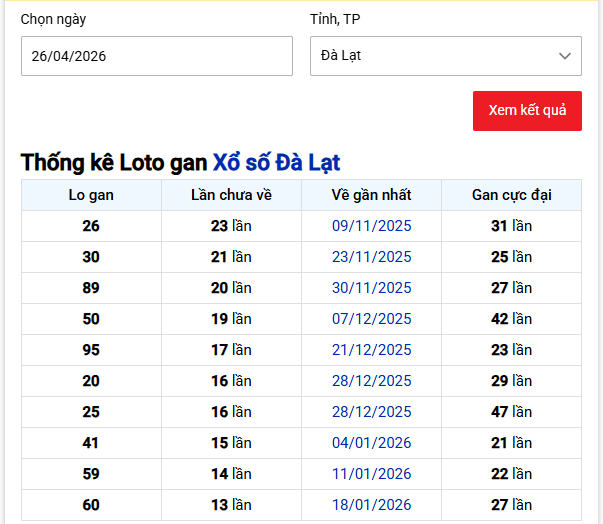Click the 17 lần cell in row 95
This screenshot has width=603, height=524.
pos(231,350)
